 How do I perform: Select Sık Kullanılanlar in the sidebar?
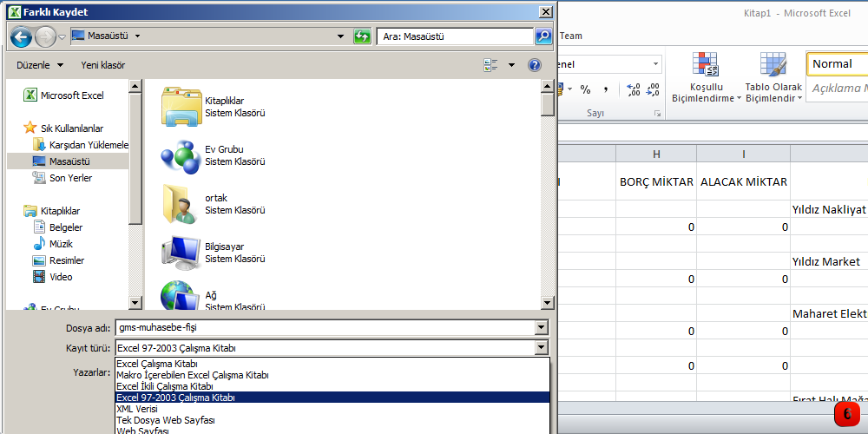(63, 128)
